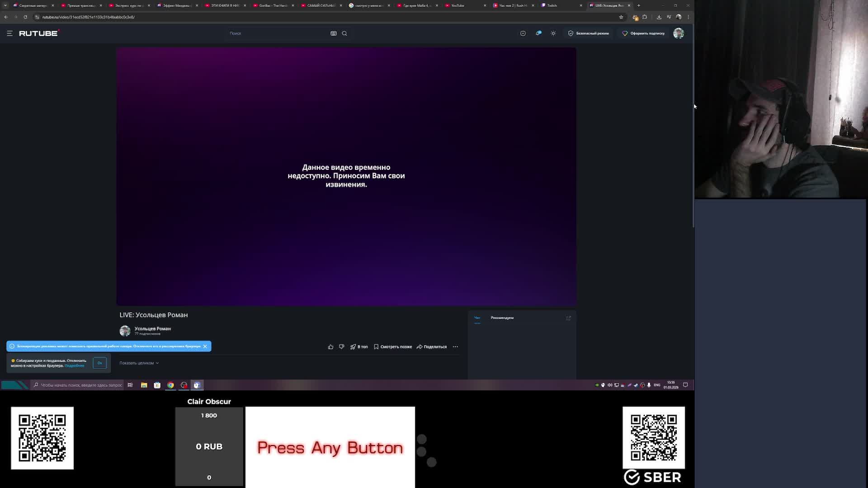
Task: Toggle Безопасный режим safe mode
Action: click(x=588, y=33)
